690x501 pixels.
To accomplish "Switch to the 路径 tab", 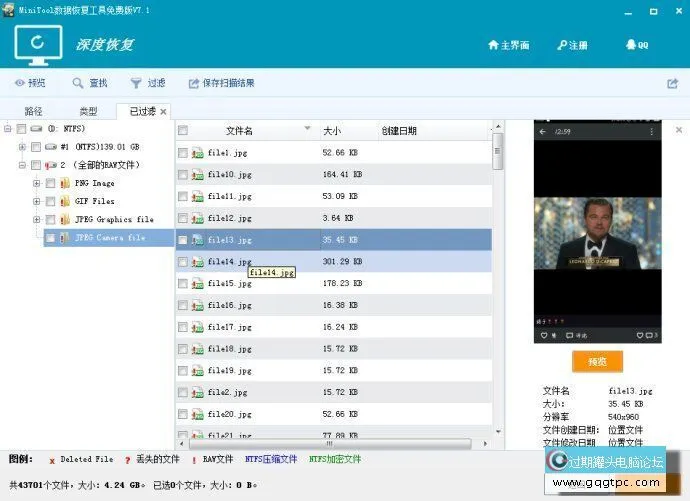I will (x=33, y=111).
